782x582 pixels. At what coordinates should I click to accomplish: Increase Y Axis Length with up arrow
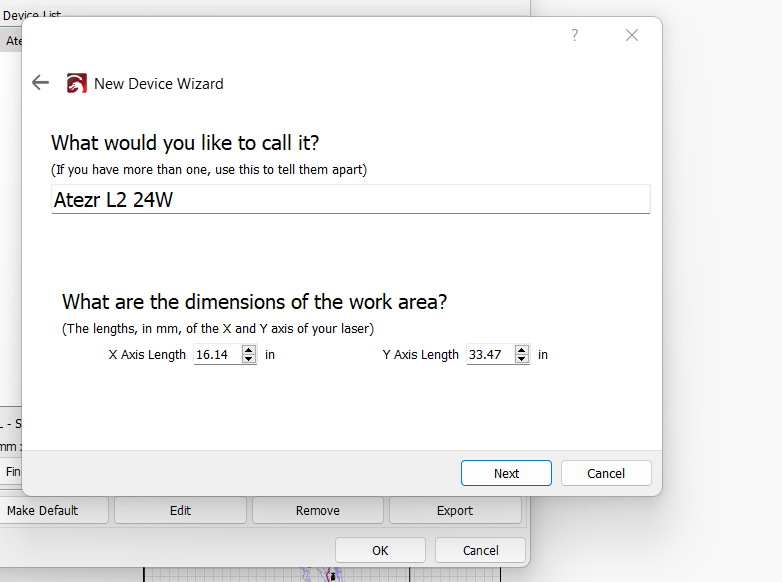(521, 349)
